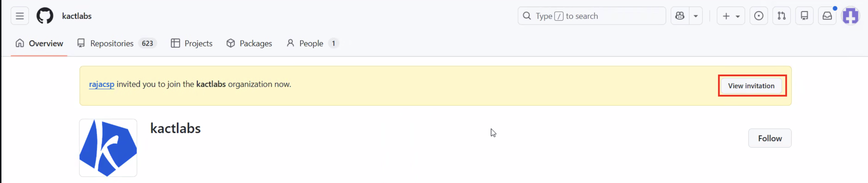This screenshot has width=868, height=183.
Task: Open the People tab
Action: pos(312,43)
